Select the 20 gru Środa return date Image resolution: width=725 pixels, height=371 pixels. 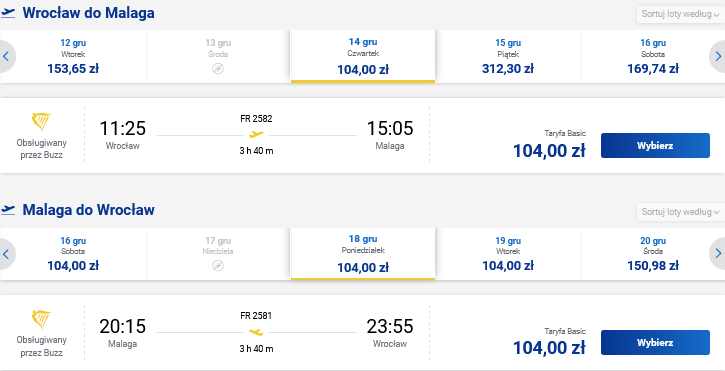(x=653, y=254)
